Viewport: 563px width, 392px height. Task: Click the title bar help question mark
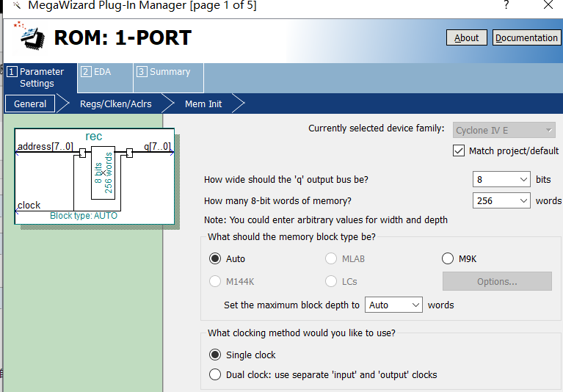coord(506,4)
